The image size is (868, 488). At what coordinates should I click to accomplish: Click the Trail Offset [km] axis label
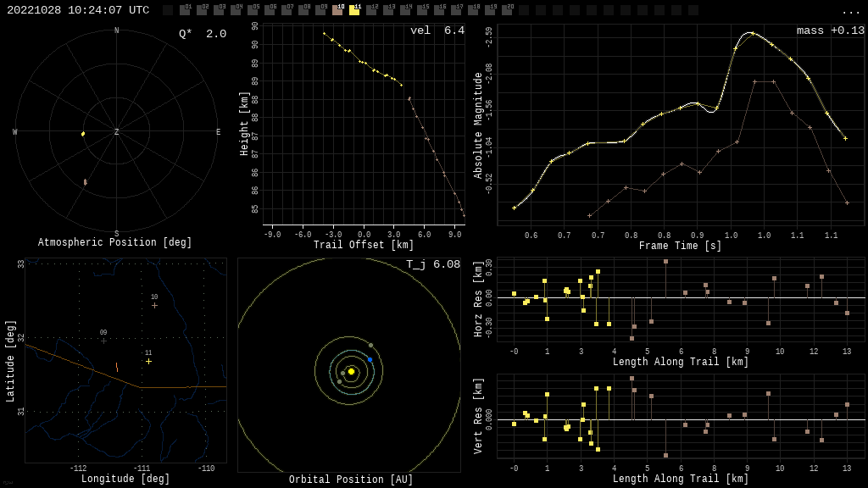pyautogui.click(x=363, y=245)
